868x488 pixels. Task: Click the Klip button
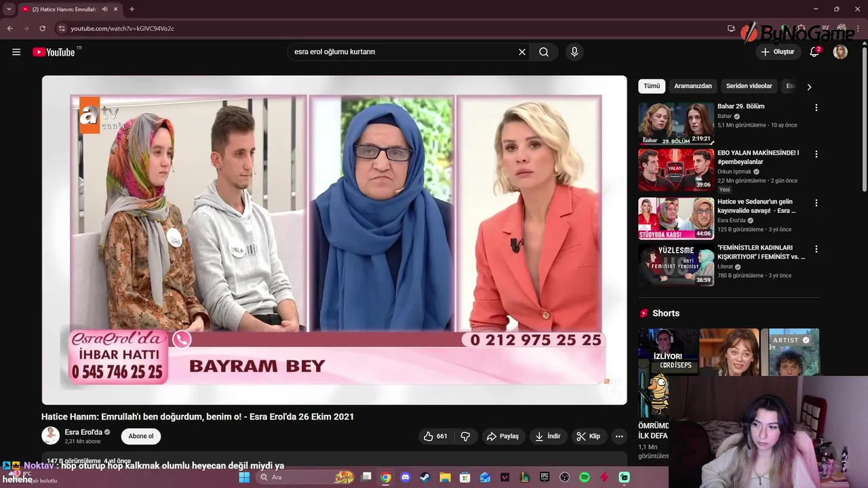(588, 436)
